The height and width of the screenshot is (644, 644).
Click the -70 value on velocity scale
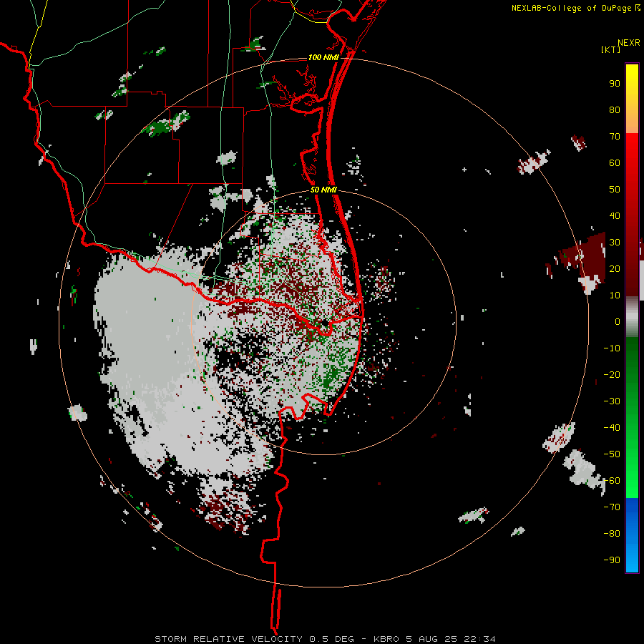612,507
